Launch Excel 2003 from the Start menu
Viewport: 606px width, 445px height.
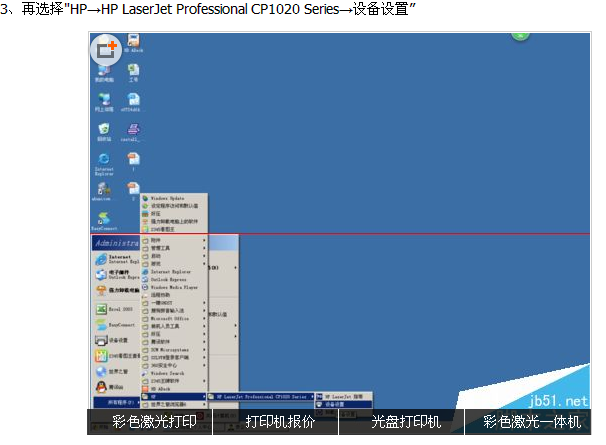[x=114, y=309]
